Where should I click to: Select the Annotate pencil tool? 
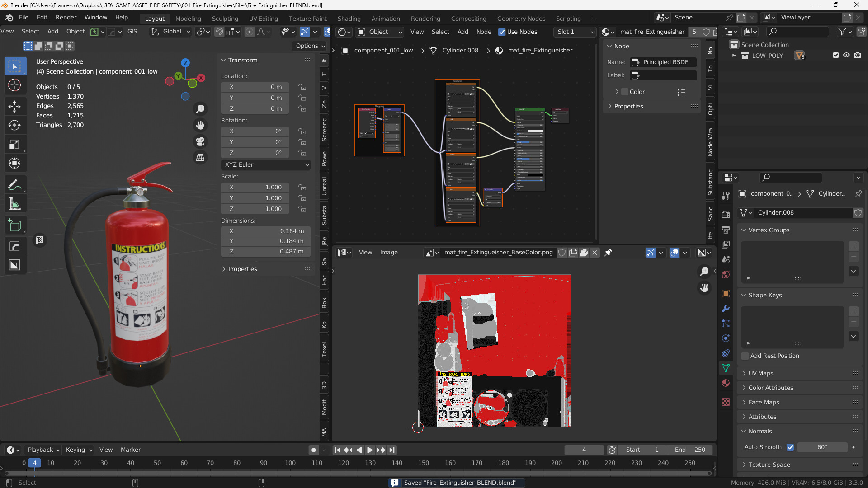click(14, 185)
